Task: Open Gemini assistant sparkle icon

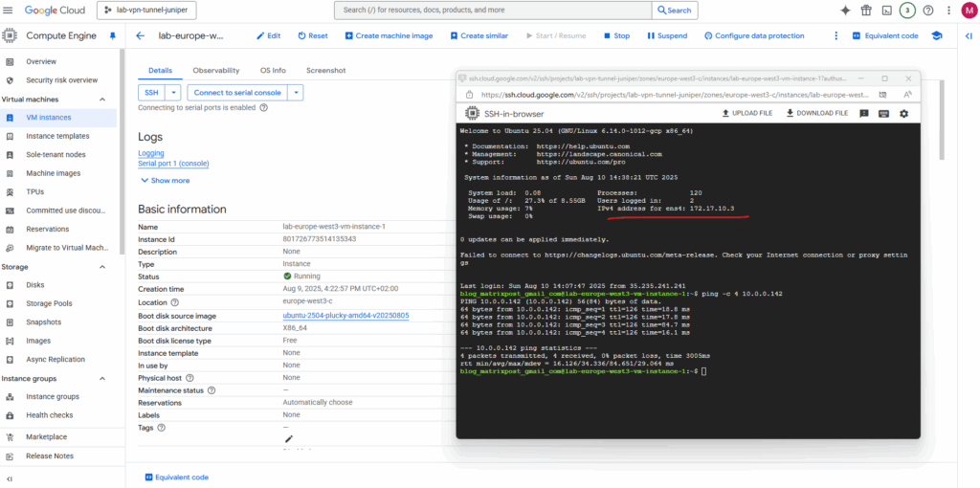Action: point(845,11)
